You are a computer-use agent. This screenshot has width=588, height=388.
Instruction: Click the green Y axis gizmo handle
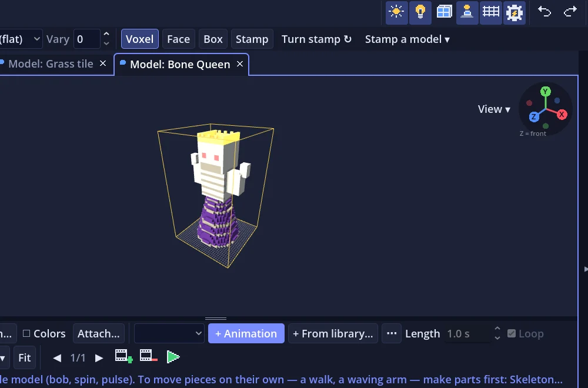click(x=545, y=92)
